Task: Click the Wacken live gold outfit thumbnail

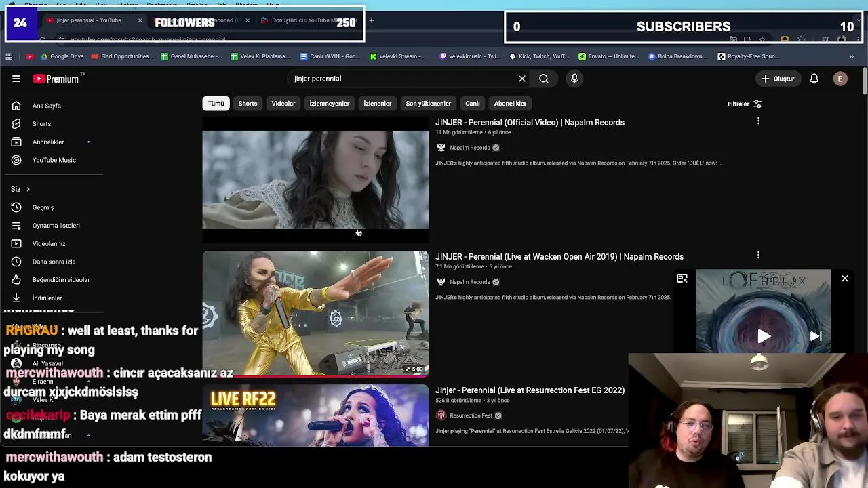Action: point(315,313)
